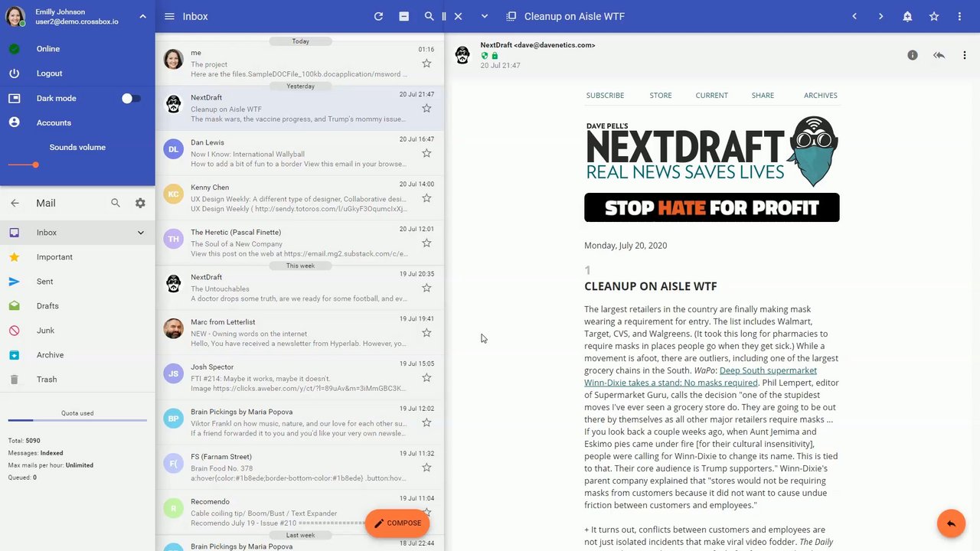Viewport: 980px width, 551px height.
Task: Toggle Dark mode switch
Action: (131, 98)
